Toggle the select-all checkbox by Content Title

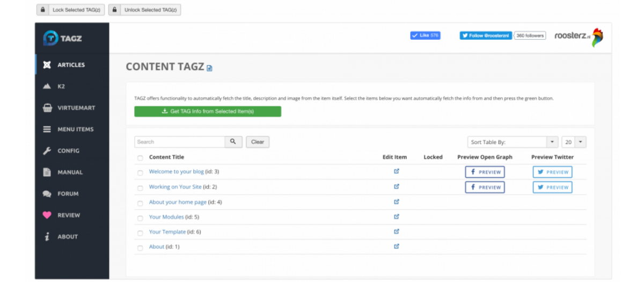pyautogui.click(x=140, y=158)
